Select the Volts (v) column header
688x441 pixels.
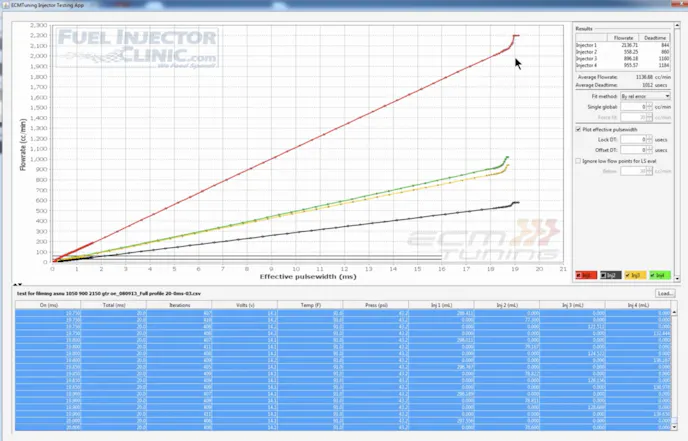point(246,304)
